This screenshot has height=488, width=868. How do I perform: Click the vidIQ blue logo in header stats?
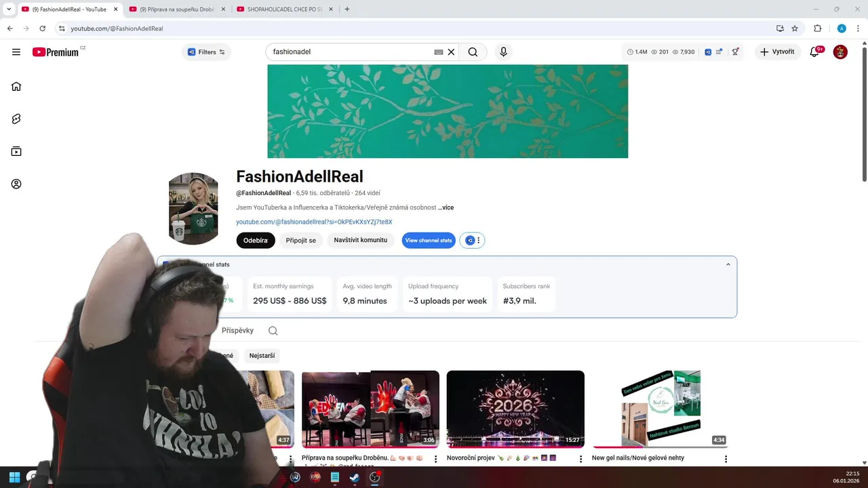coord(708,52)
